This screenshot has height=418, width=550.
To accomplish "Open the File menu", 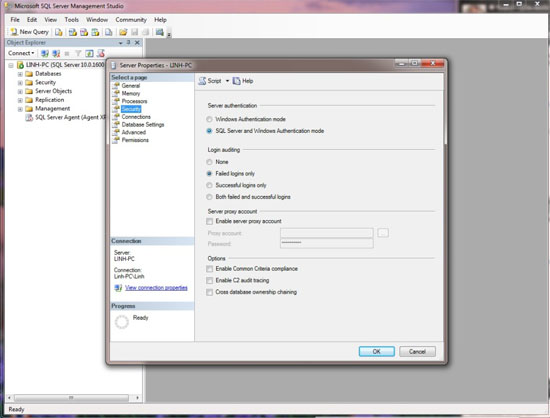I will tap(15, 20).
